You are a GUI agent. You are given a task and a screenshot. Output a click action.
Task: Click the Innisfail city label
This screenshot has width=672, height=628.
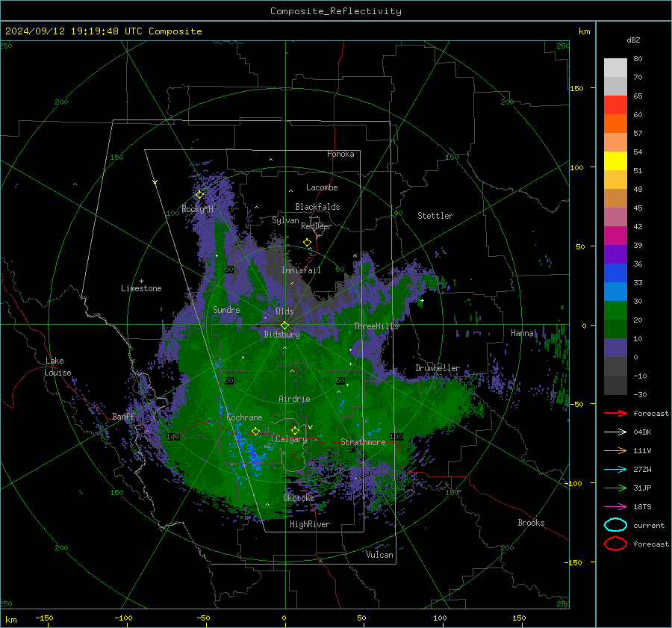click(301, 270)
